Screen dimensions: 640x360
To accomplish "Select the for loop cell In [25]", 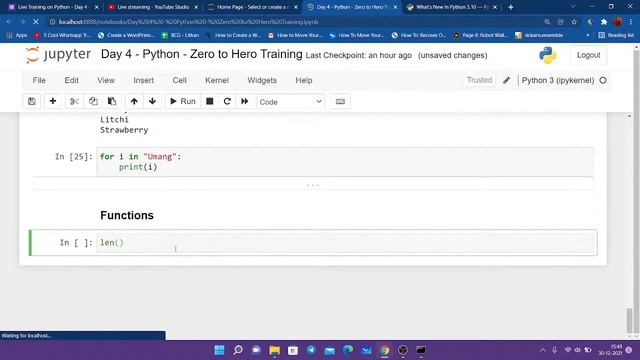I will 344,162.
